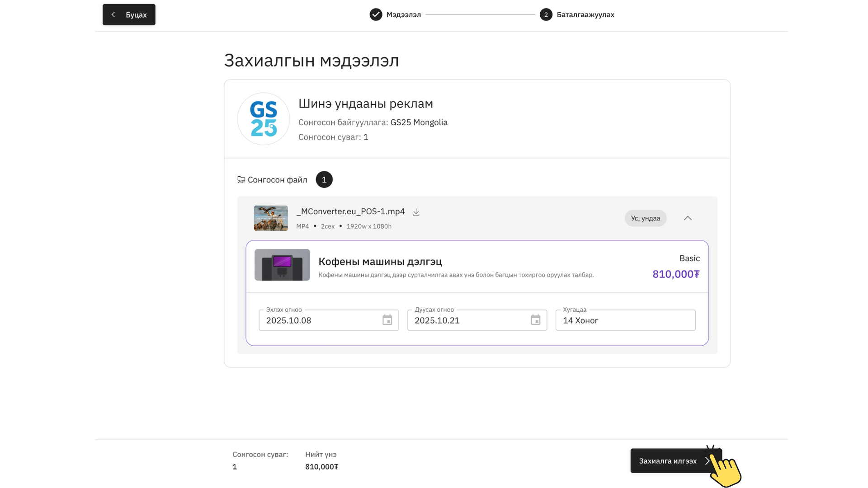Click the Сонгосон файл folder icon
This screenshot has height=488, width=868.
(241, 180)
